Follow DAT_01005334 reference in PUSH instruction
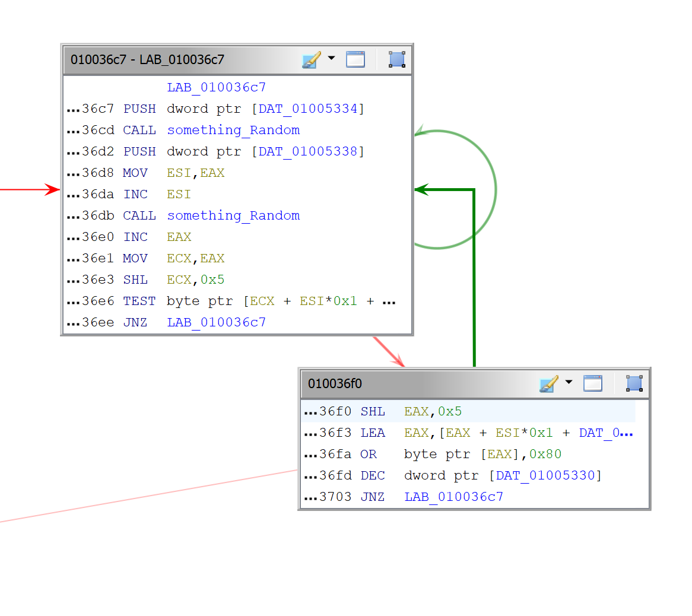This screenshot has height=616, width=692. coord(308,109)
